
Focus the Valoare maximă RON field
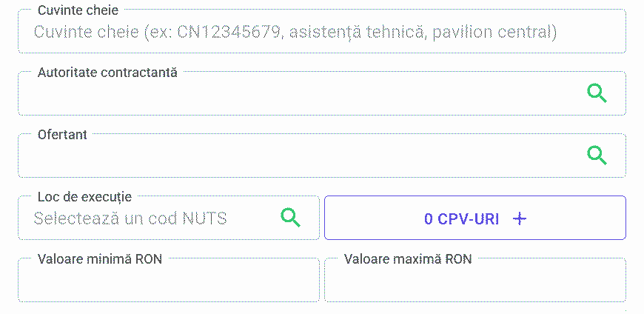[x=474, y=283]
